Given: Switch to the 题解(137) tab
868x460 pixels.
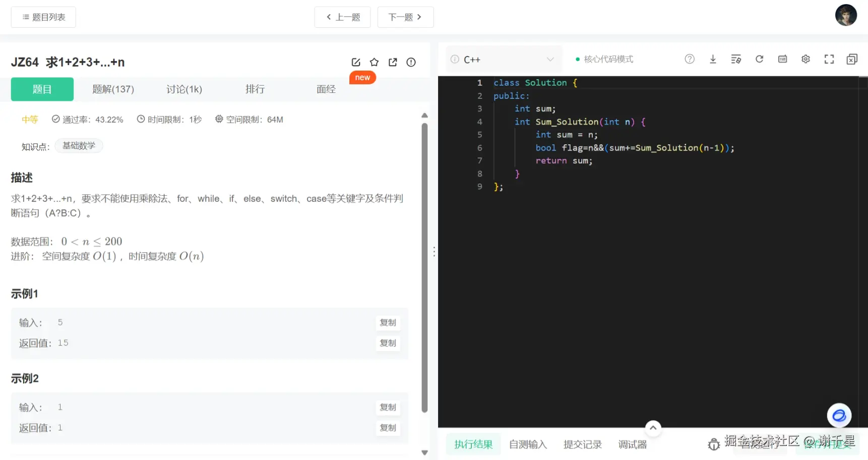Looking at the screenshot, I should point(113,89).
